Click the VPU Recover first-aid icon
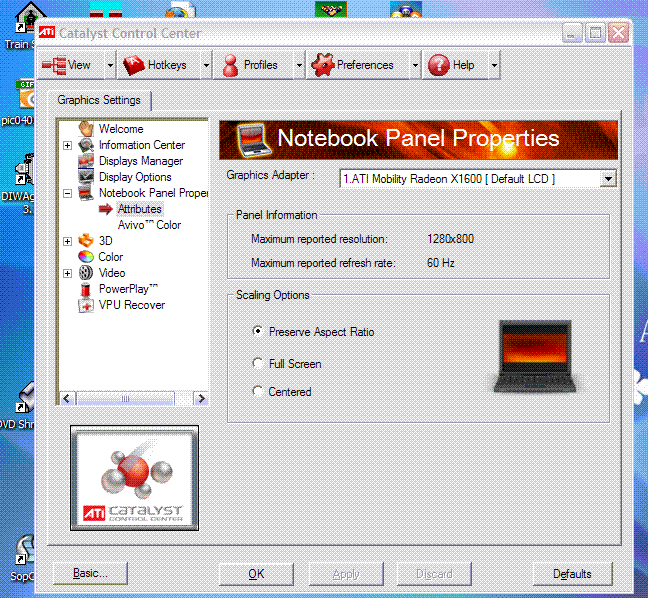The image size is (648, 598). coord(86,305)
